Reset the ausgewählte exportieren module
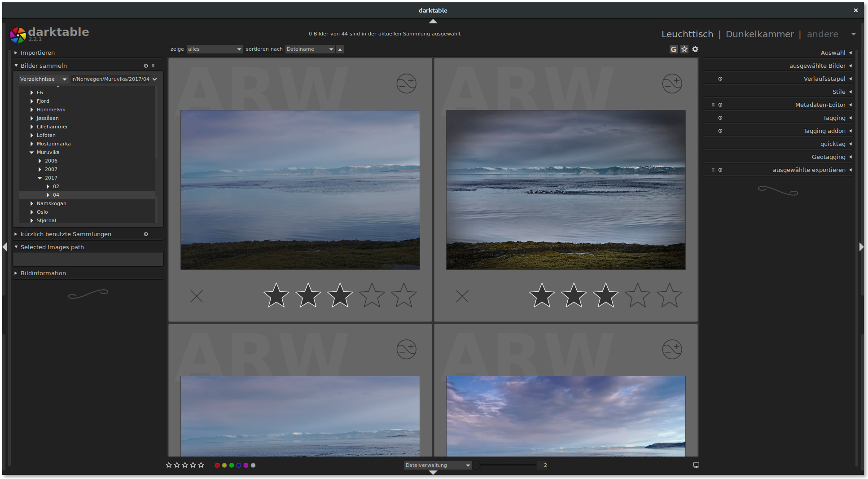 (x=720, y=170)
